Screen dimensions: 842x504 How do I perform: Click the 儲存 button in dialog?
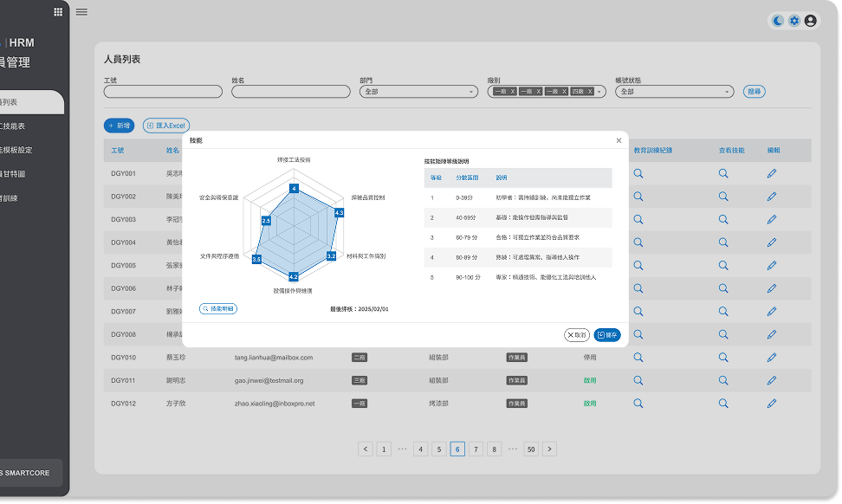pos(607,335)
